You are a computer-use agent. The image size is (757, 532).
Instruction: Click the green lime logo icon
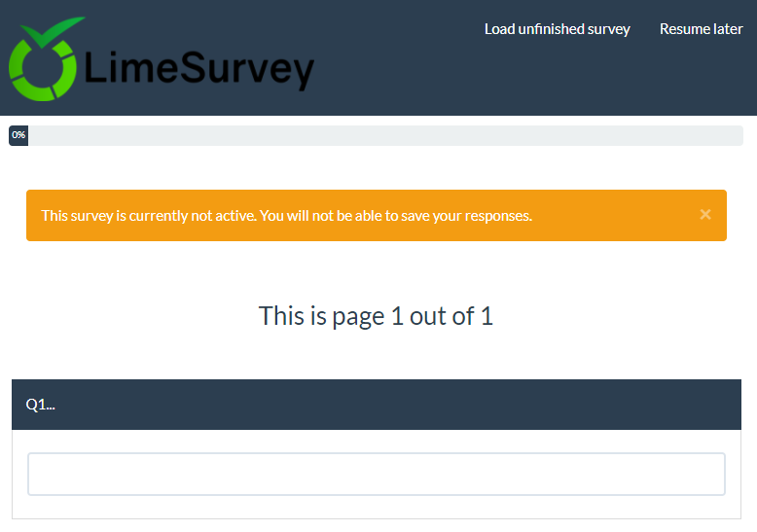click(41, 70)
